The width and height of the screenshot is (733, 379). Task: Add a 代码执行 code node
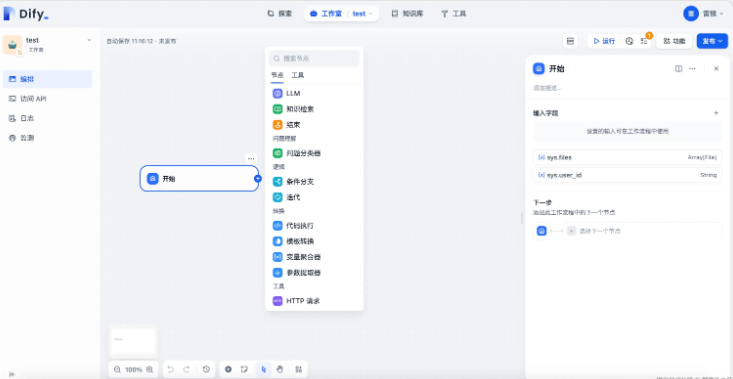coord(314,225)
